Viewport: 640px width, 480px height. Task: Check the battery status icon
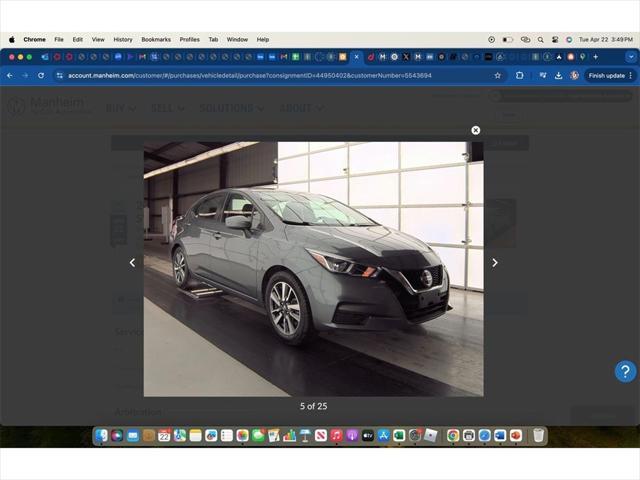coord(507,40)
